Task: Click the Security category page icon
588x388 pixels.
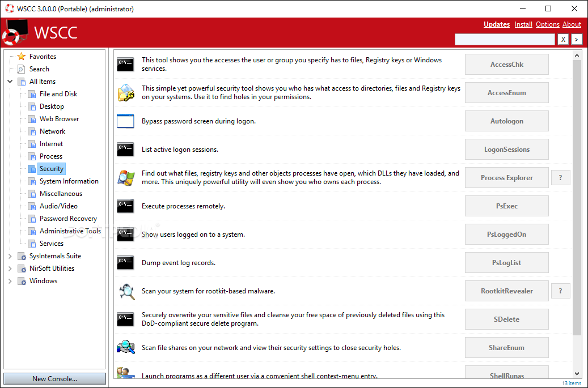Action: [32, 169]
